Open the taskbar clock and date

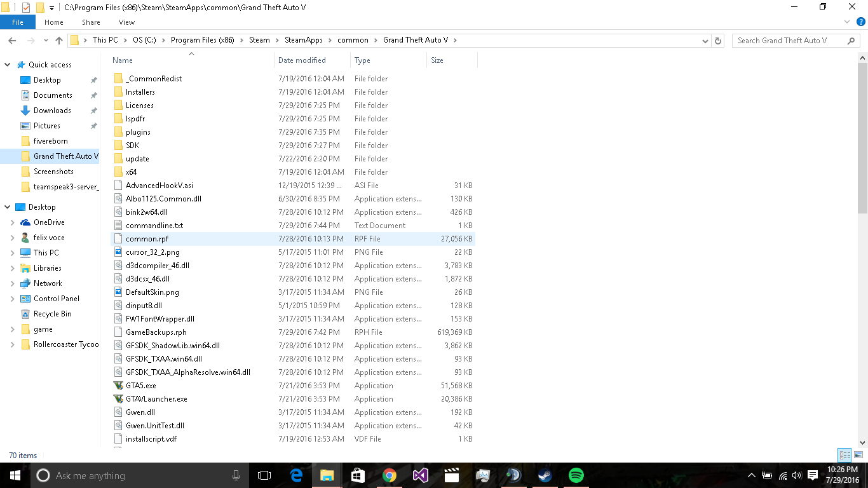click(843, 475)
